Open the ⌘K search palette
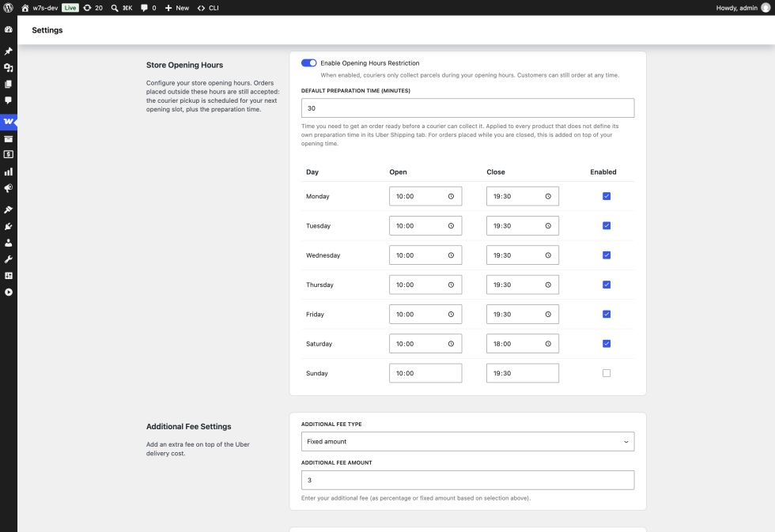The width and height of the screenshot is (775, 532). [122, 8]
